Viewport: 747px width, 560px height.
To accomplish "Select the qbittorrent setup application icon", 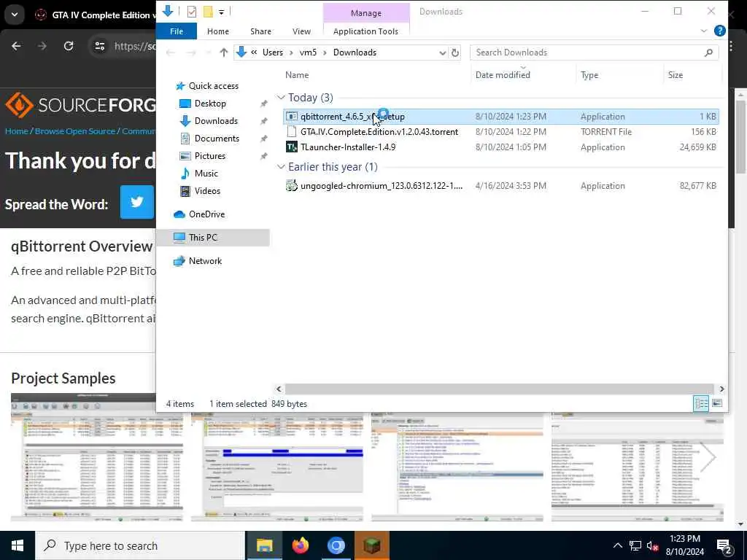I will (292, 116).
